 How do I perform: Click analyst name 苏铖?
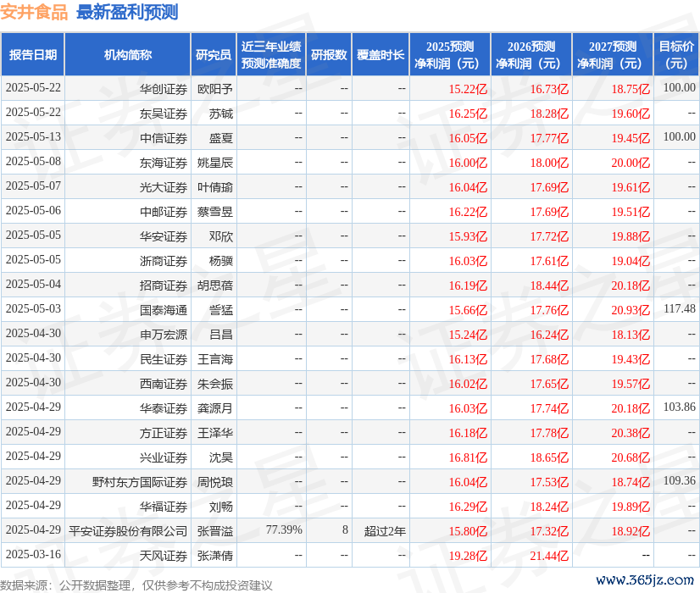[221, 114]
